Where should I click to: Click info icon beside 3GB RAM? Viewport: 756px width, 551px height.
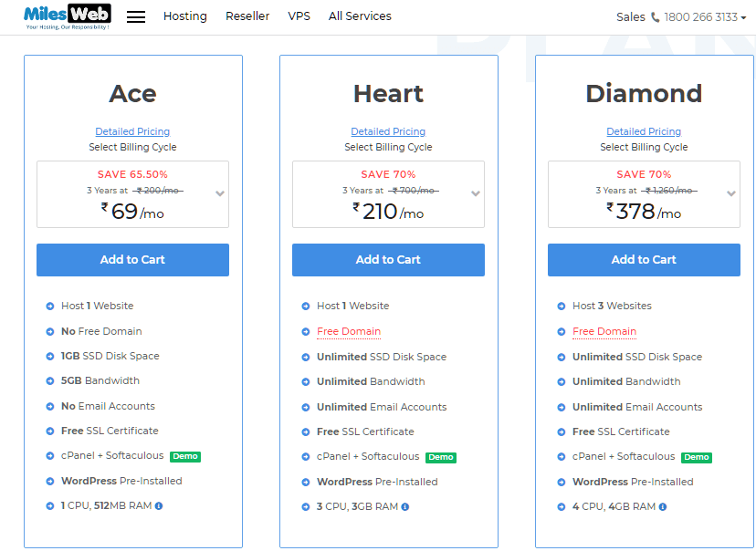tap(405, 506)
